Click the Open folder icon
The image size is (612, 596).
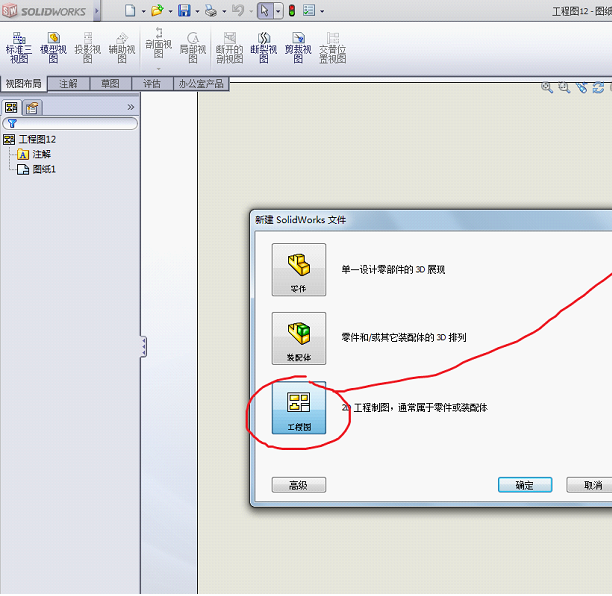pyautogui.click(x=157, y=11)
